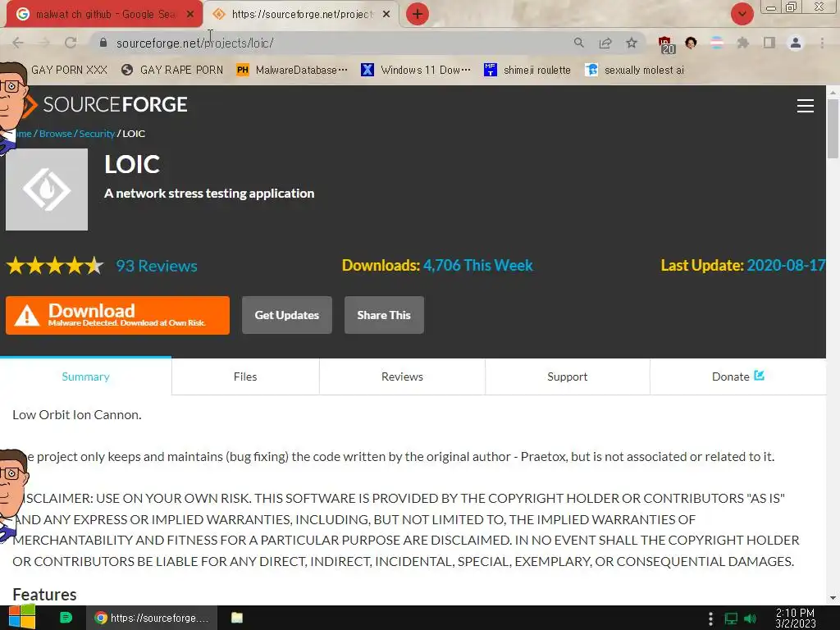840x630 pixels.
Task: Share this page using the share icon
Action: 605,43
